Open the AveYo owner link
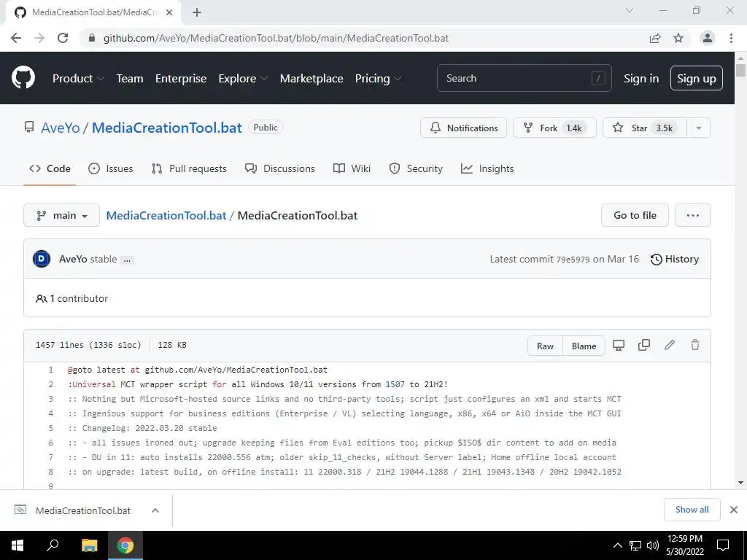 tap(61, 128)
